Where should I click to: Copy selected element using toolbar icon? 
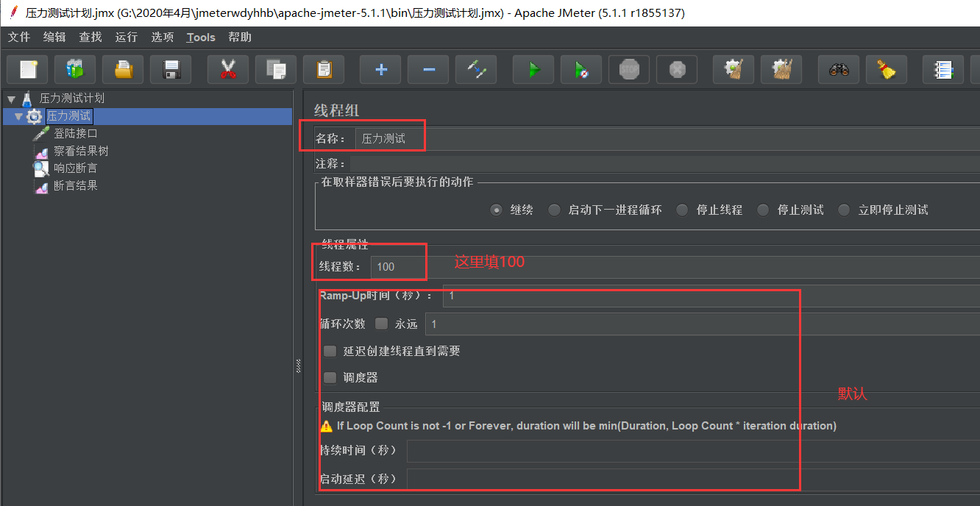pos(276,70)
